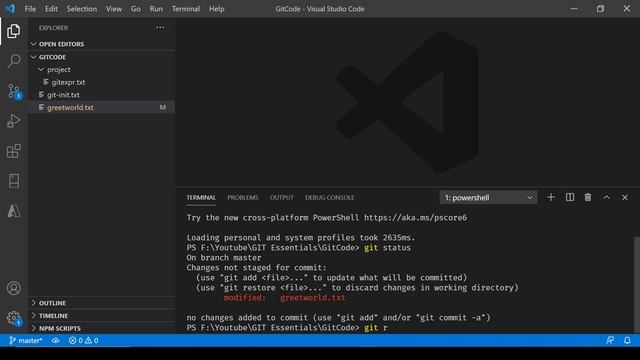Switch to the Problems tab
Image resolution: width=640 pixels, height=360 pixels.
pyautogui.click(x=243, y=198)
